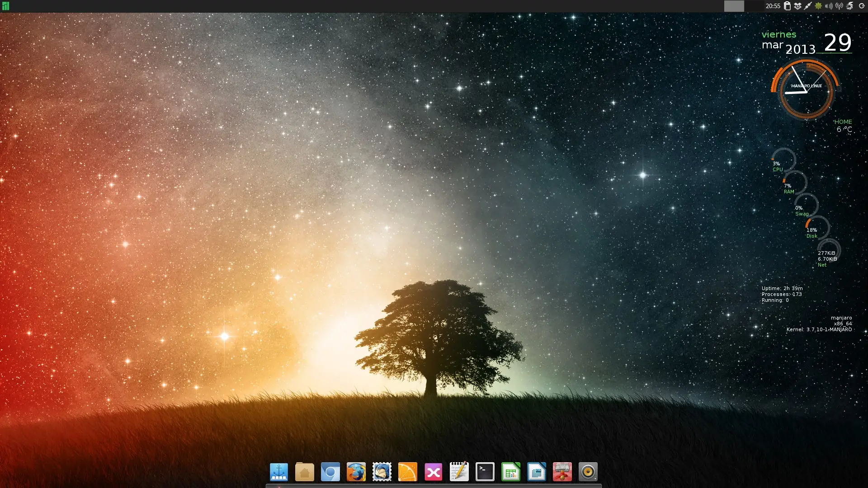This screenshot has width=868, height=488.
Task: Switch to the second workspace
Action: [754, 6]
